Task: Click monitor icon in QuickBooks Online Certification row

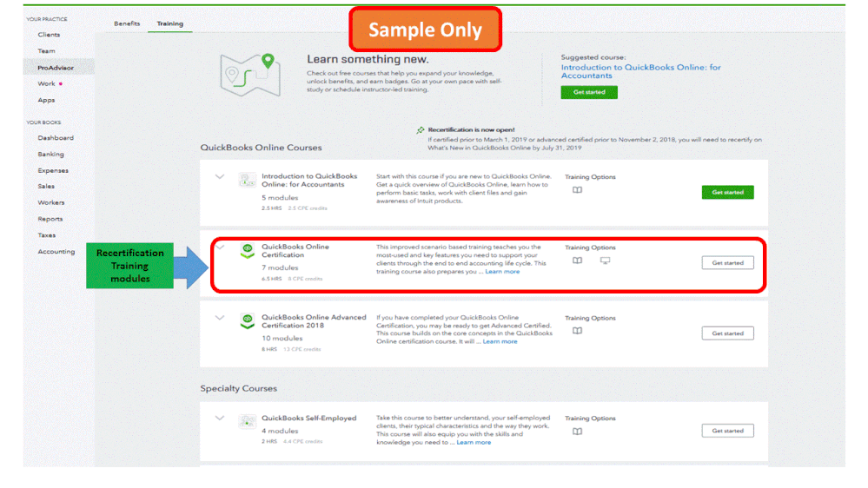Action: tap(605, 260)
